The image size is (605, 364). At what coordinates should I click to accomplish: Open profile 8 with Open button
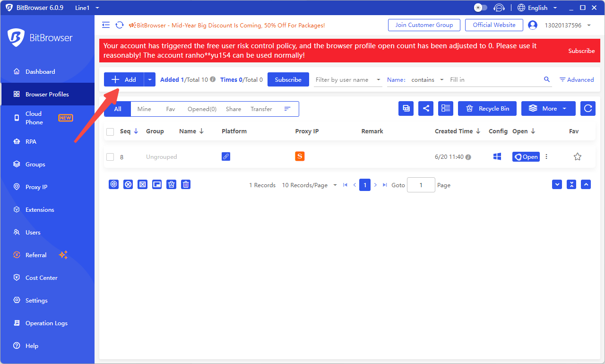pyautogui.click(x=526, y=156)
